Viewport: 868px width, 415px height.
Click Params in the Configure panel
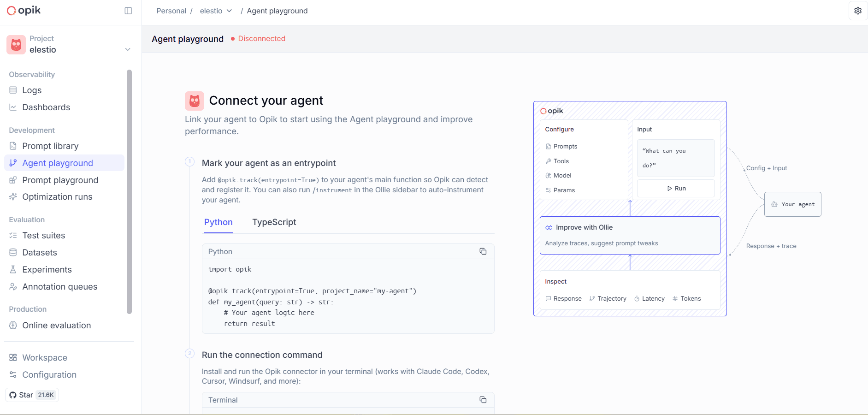(560, 190)
